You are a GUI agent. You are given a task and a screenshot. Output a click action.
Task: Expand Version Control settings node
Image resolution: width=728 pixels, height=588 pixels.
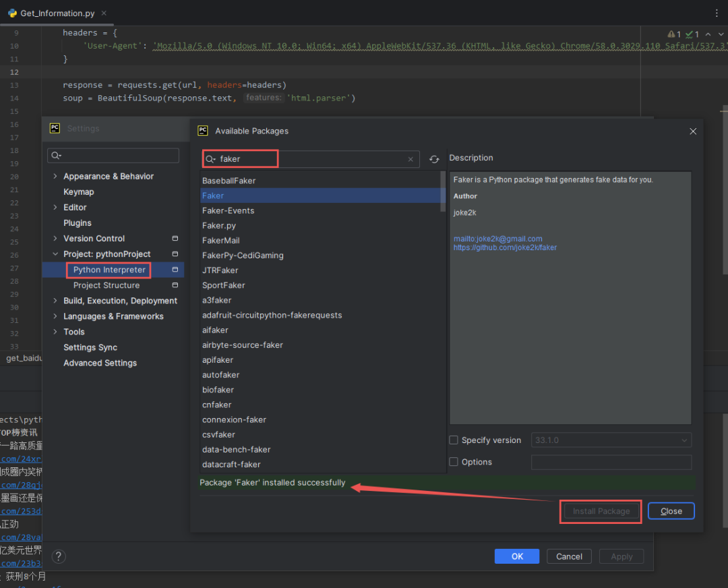(55, 238)
